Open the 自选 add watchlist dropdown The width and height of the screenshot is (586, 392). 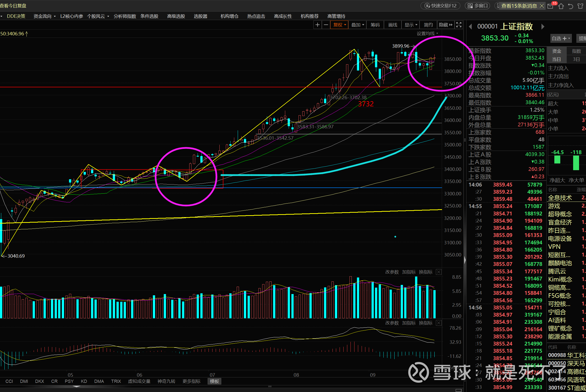click(561, 39)
